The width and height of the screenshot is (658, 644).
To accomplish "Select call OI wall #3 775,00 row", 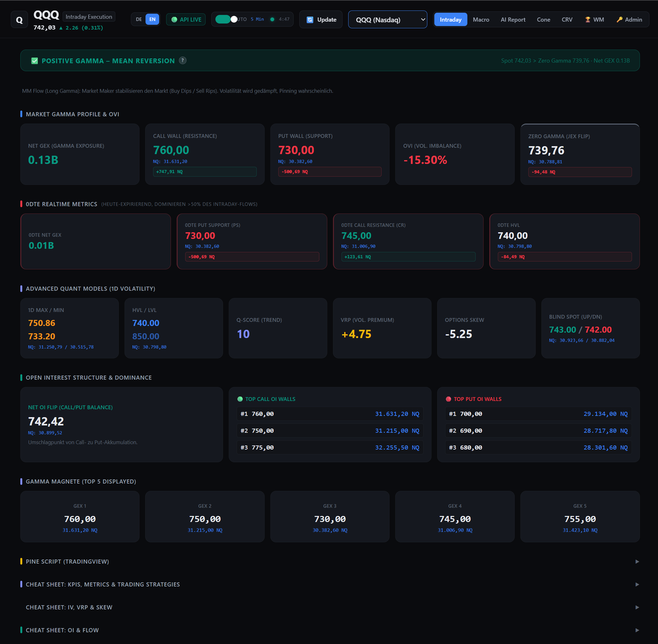I will click(x=330, y=447).
